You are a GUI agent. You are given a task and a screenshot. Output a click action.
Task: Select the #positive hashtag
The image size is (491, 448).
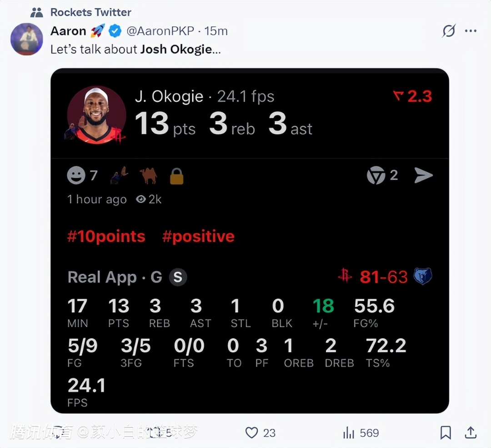198,236
